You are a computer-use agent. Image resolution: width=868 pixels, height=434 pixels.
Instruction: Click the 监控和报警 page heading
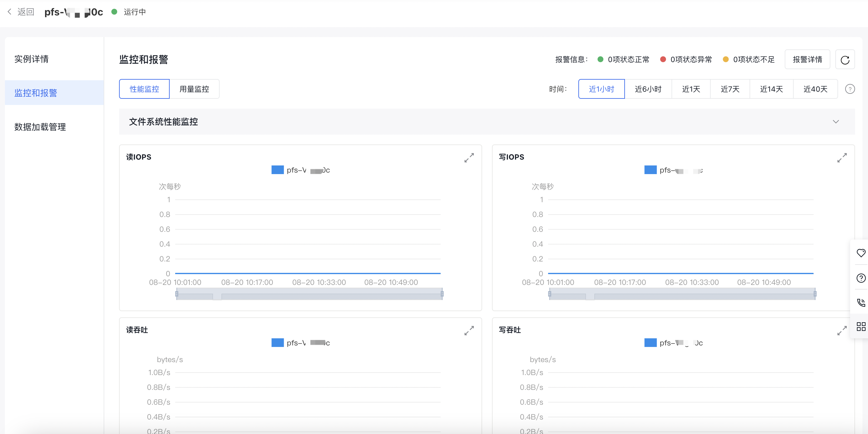pyautogui.click(x=143, y=60)
